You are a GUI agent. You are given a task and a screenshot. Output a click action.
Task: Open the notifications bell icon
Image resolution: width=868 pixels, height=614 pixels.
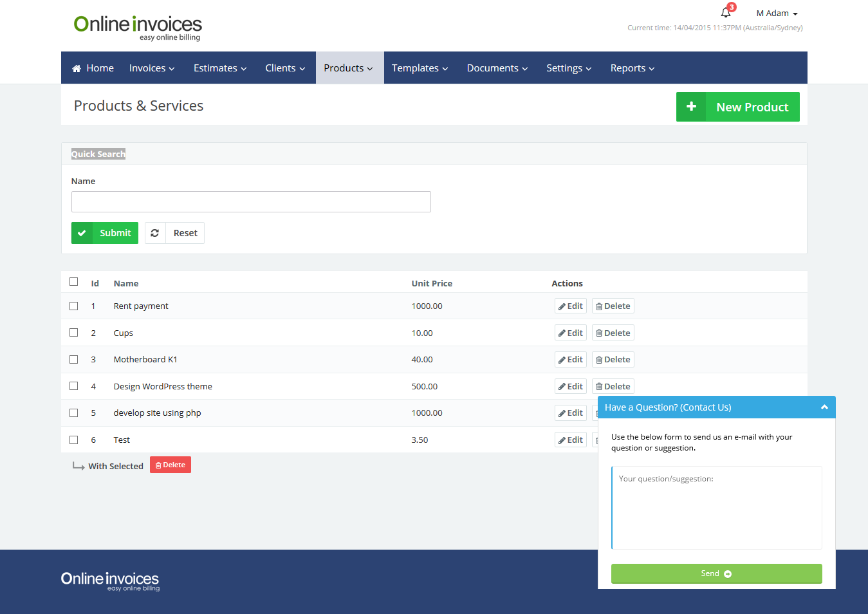[x=726, y=12]
